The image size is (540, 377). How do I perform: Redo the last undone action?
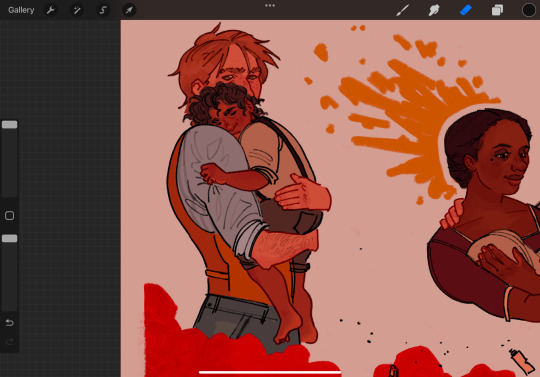10,342
